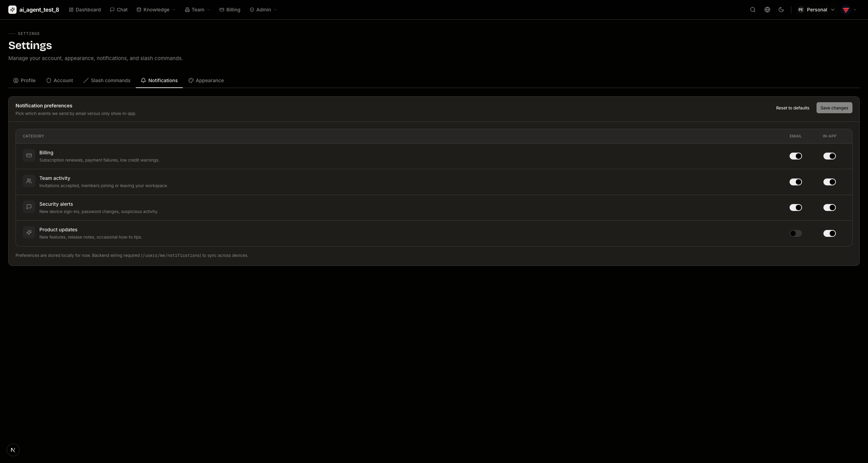Image resolution: width=868 pixels, height=463 pixels.
Task: Click the Billing category card icon
Action: 29,155
